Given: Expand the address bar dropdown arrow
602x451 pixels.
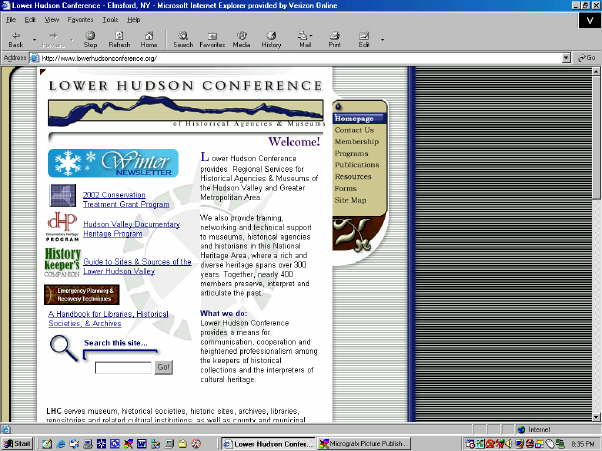Looking at the screenshot, I should [566, 58].
